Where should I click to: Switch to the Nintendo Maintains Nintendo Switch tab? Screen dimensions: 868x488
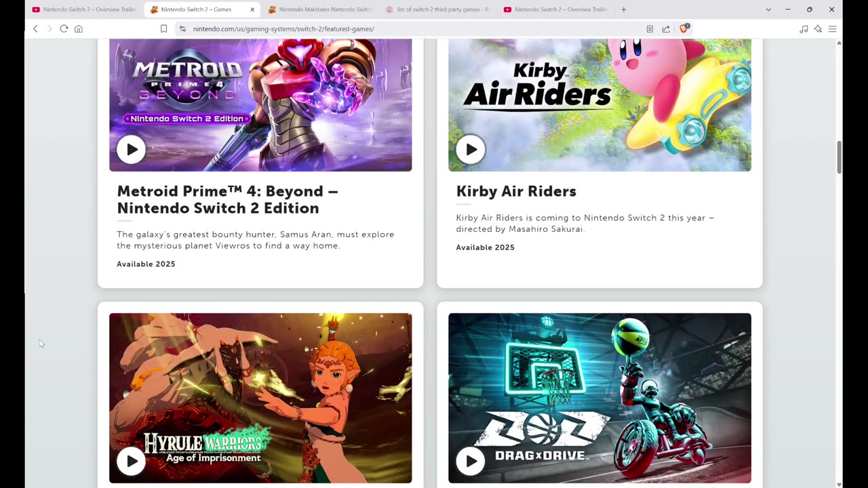click(320, 9)
